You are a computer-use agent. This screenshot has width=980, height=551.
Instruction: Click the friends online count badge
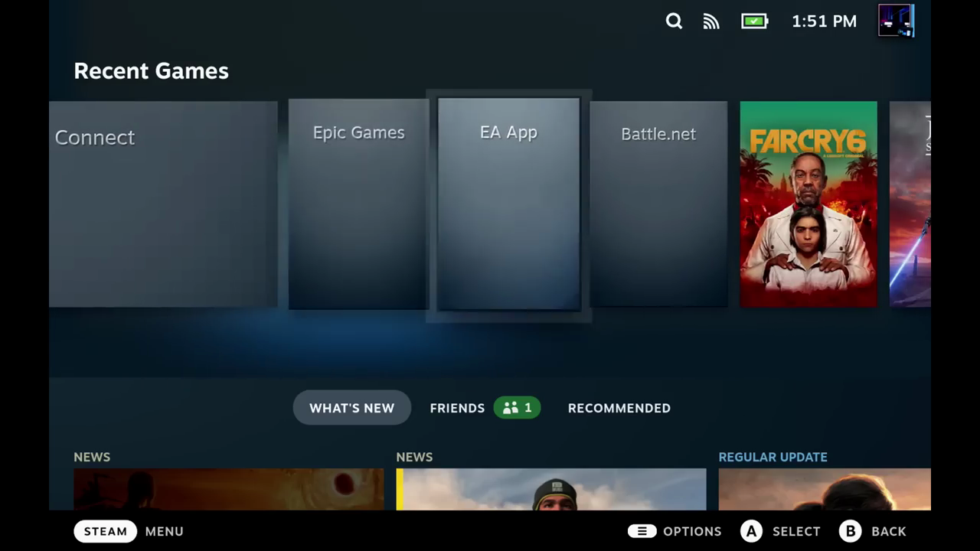[x=518, y=408]
